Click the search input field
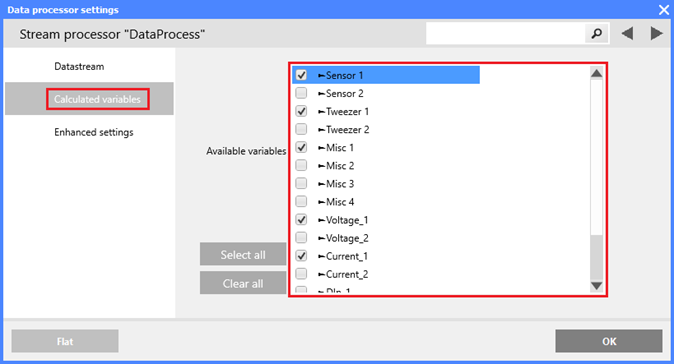The height and width of the screenshot is (364, 674). pos(506,34)
